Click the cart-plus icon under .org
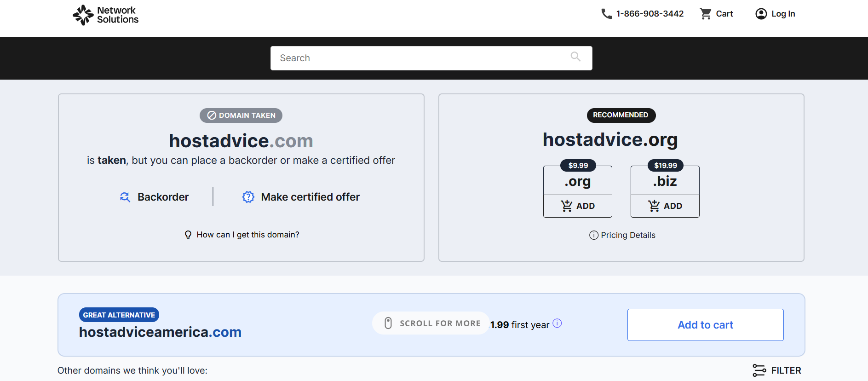This screenshot has width=868, height=381. [566, 206]
